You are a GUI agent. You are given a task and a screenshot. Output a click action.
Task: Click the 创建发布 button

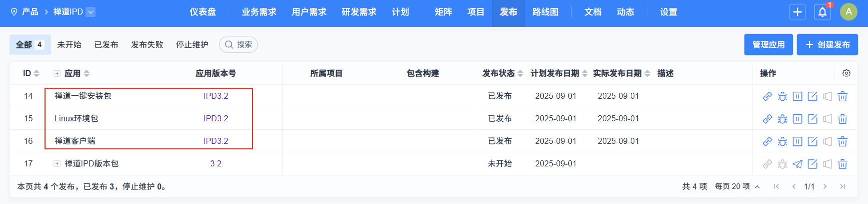pyautogui.click(x=827, y=45)
